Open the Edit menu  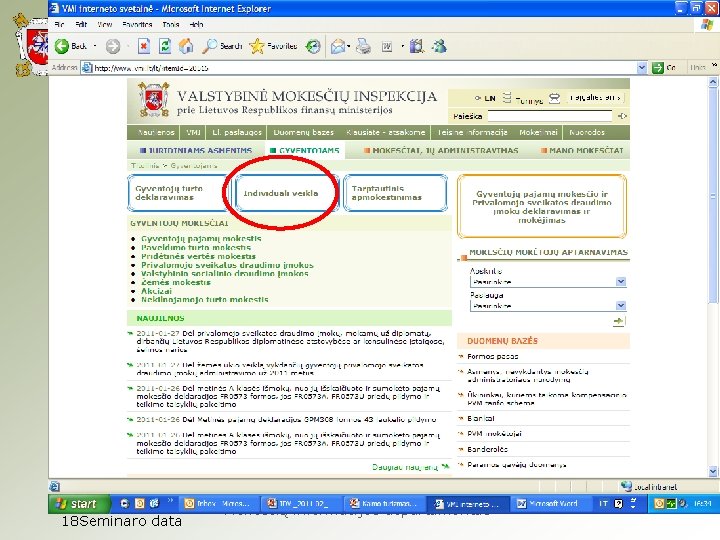coord(81,24)
